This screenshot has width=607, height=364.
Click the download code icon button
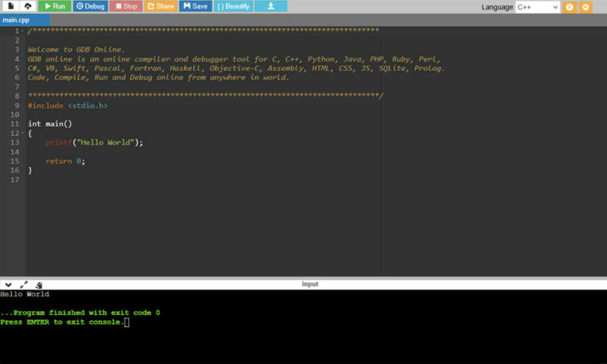tap(271, 6)
